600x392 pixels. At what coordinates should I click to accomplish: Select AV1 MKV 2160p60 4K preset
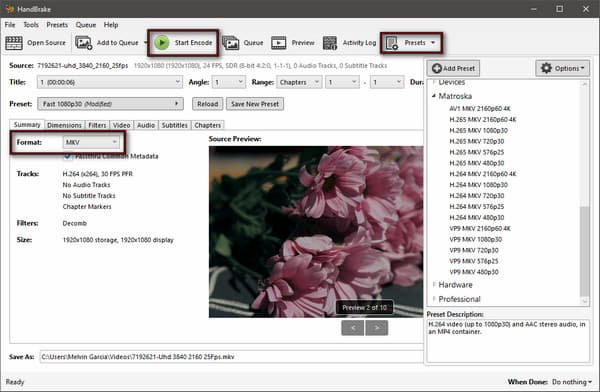[x=480, y=108]
